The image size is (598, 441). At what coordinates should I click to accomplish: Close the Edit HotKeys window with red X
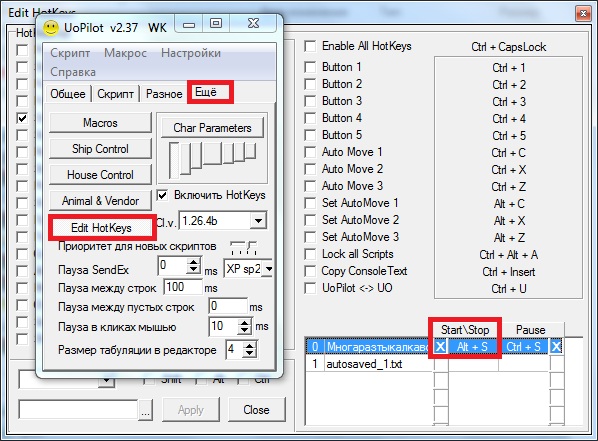[583, 14]
